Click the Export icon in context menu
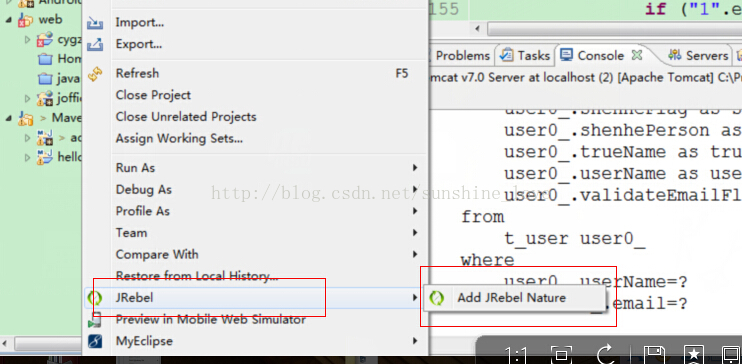 point(95,44)
